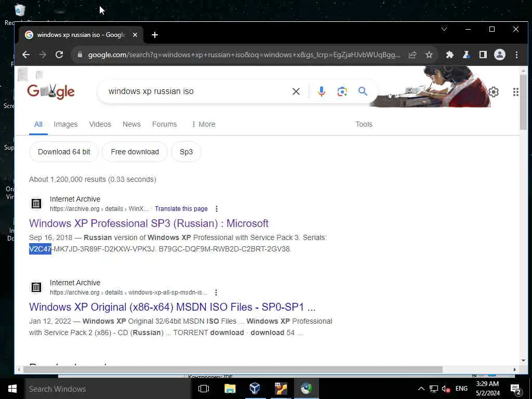
Task: Switch to Videos results
Action: click(100, 124)
